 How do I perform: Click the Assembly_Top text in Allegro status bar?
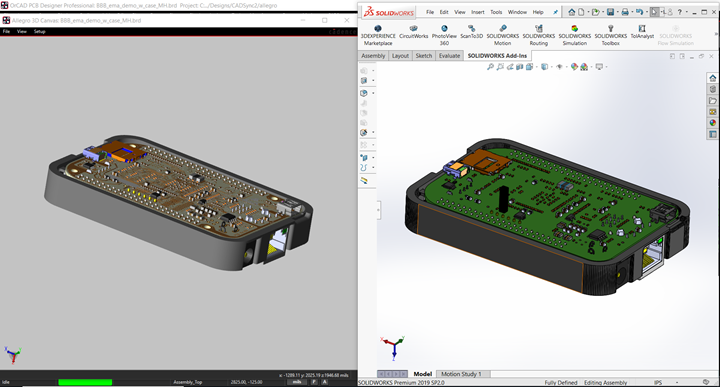pos(188,382)
